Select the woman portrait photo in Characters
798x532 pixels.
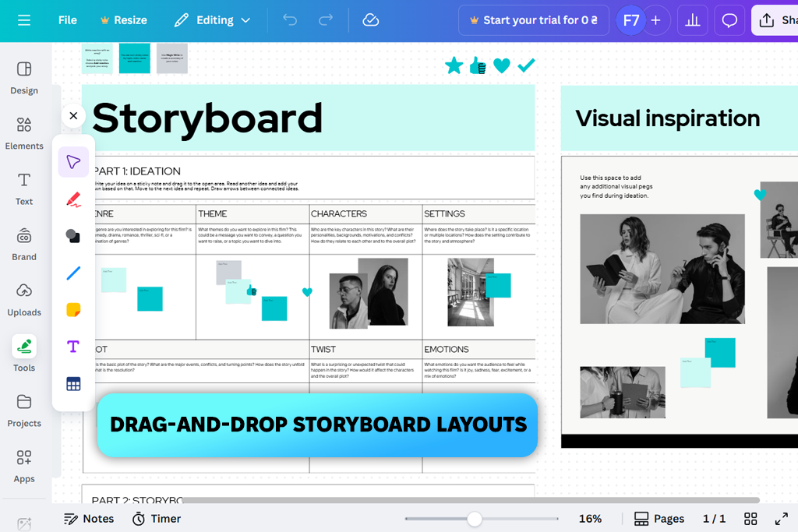[388, 291]
